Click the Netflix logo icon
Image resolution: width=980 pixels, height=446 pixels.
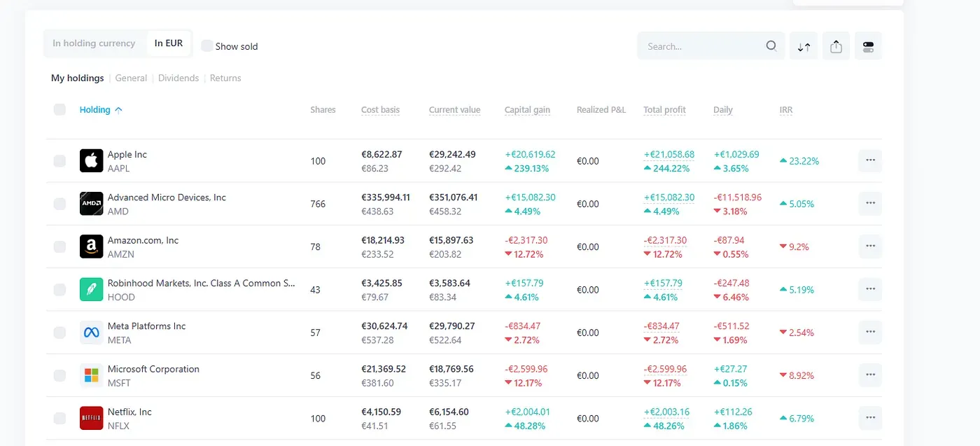[91, 418]
